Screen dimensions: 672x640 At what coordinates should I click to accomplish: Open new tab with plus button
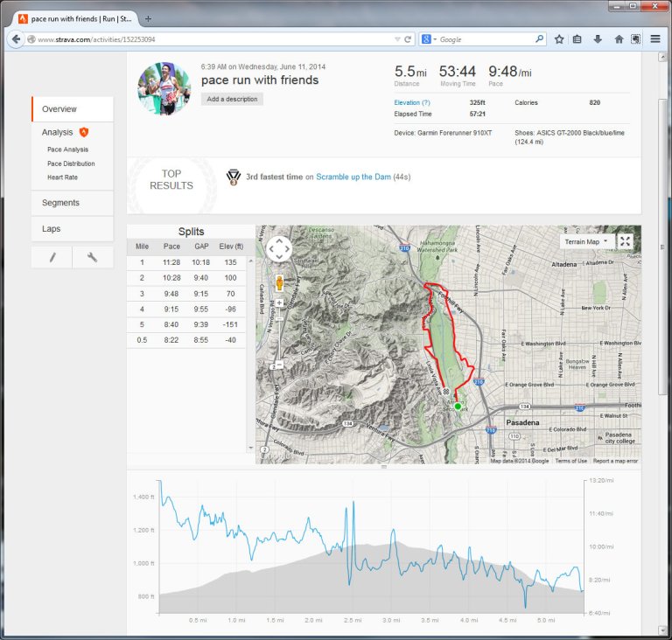click(x=148, y=19)
